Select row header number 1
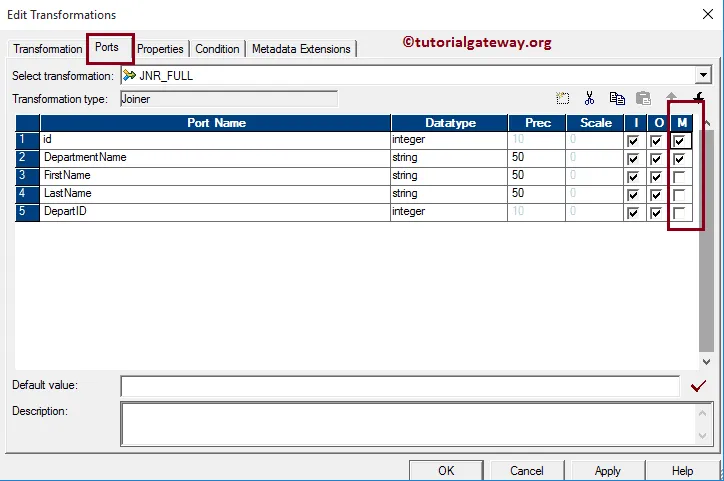This screenshot has height=481, width=724. pyautogui.click(x=27, y=140)
